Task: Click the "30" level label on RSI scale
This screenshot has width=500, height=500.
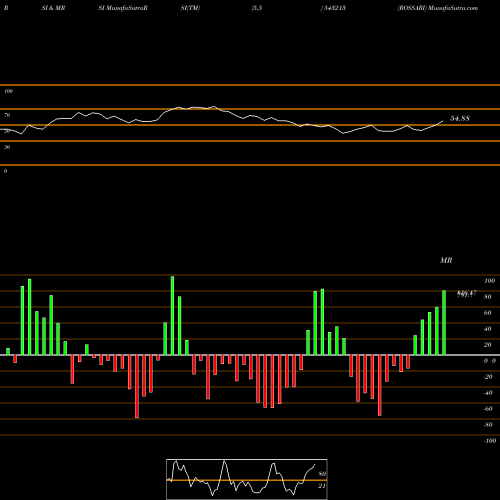Action: click(7, 147)
